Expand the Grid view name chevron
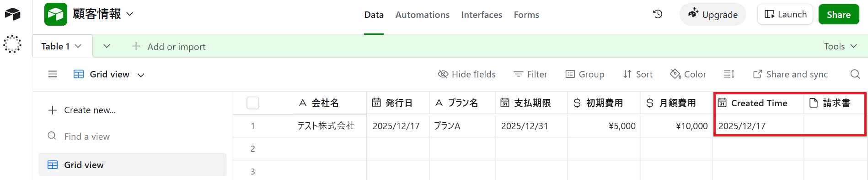This screenshot has width=868, height=180. pyautogui.click(x=141, y=75)
